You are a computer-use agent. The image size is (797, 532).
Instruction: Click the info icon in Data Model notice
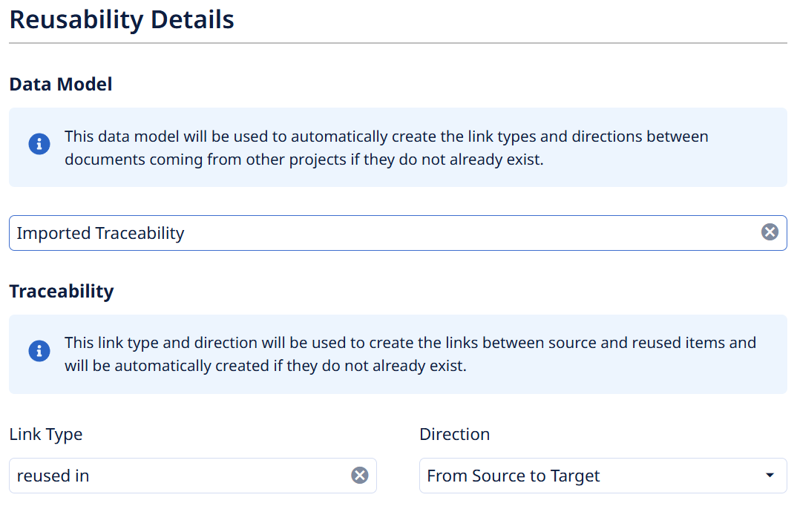(x=39, y=144)
